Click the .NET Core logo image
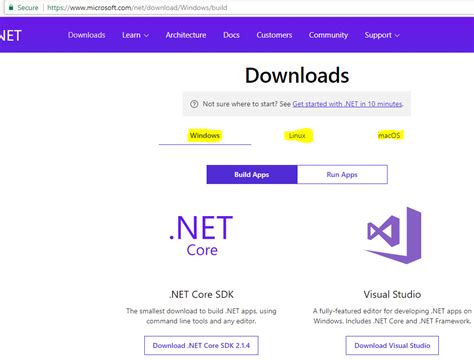 pos(202,236)
